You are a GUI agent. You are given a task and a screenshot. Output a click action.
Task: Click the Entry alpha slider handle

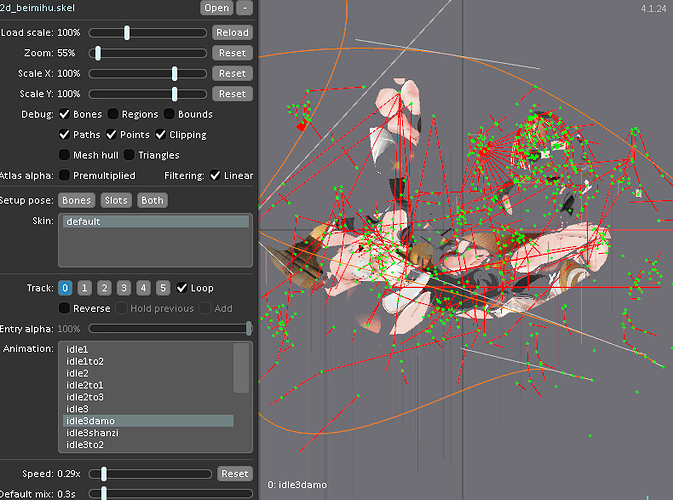pyautogui.click(x=249, y=329)
